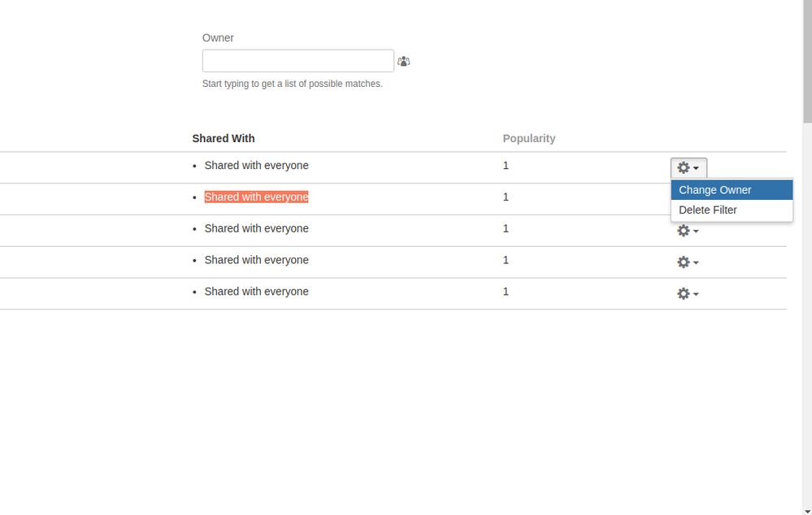This screenshot has width=812, height=515.
Task: Click the popularity count in the highlighted row
Action: (506, 197)
